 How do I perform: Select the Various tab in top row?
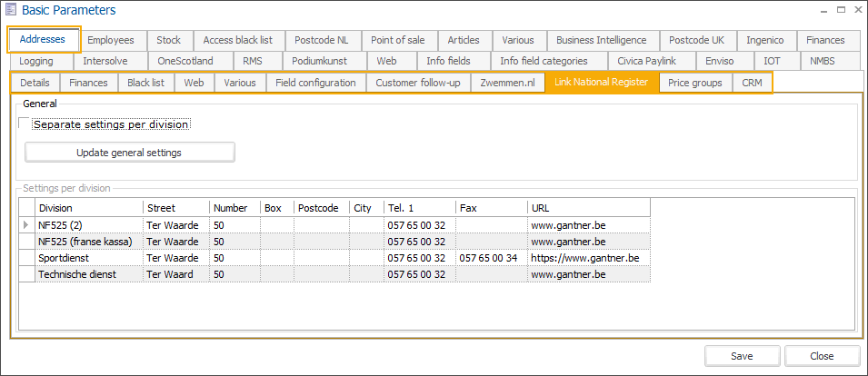(518, 40)
